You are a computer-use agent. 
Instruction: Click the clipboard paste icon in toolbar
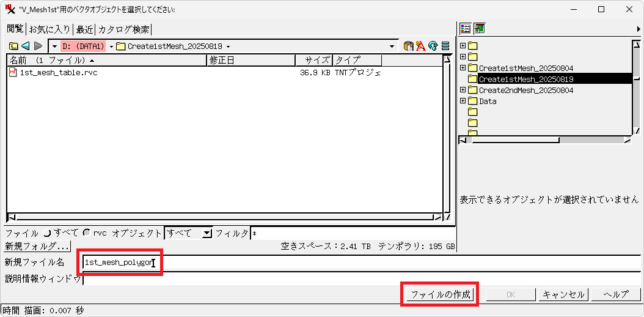click(x=409, y=46)
